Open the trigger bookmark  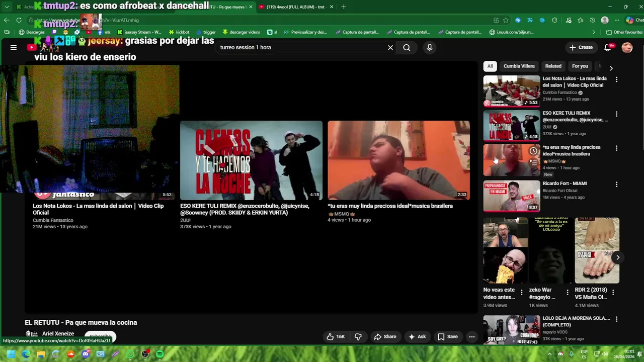[206, 32]
